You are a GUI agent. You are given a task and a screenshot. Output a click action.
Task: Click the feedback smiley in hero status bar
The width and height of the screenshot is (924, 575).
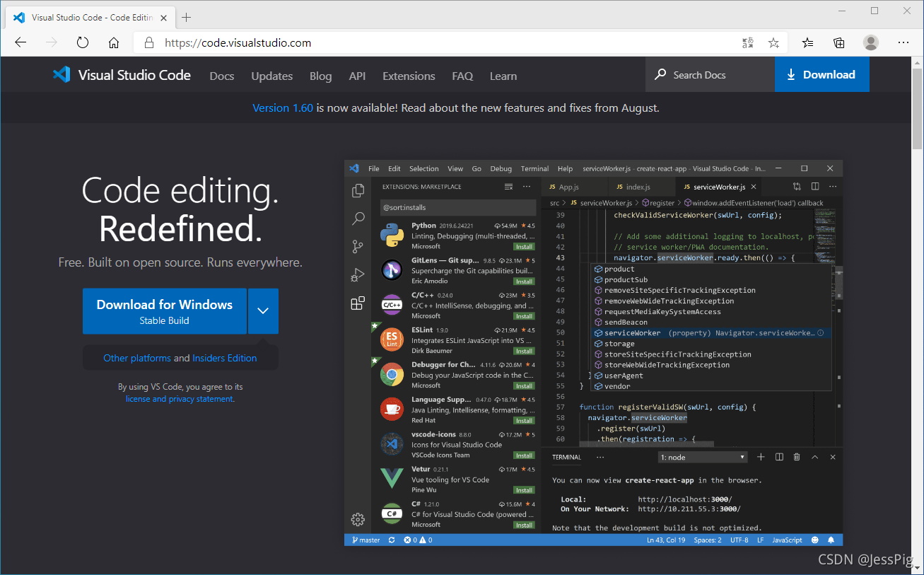tap(814, 540)
